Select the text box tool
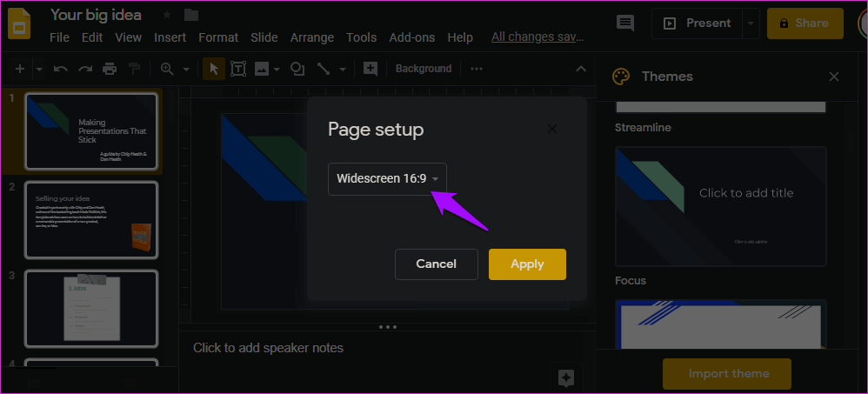 [238, 70]
